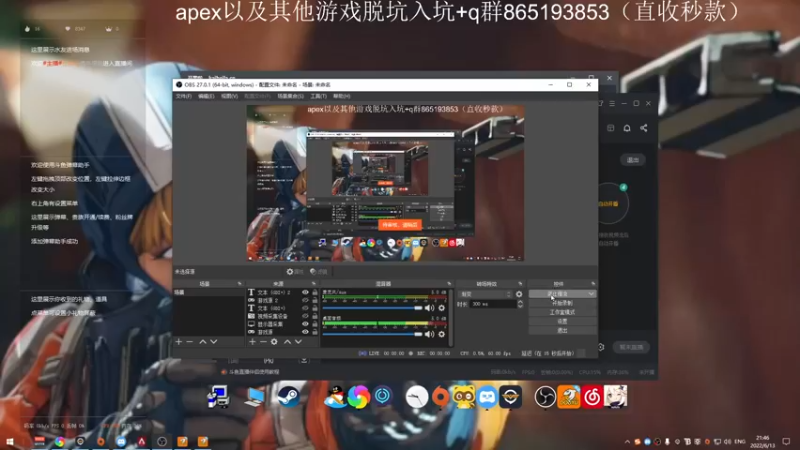Viewport: 800px width, 450px height.
Task: Pop out the 混音器 dock header icon
Action: pyautogui.click(x=449, y=284)
